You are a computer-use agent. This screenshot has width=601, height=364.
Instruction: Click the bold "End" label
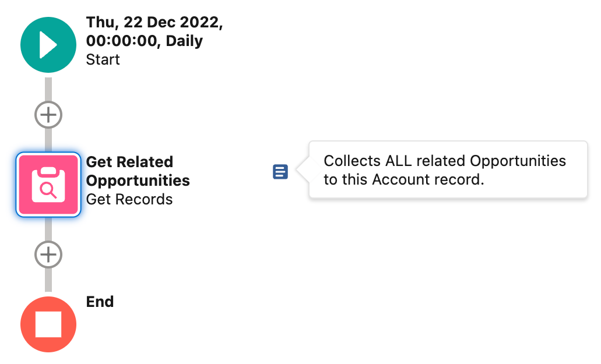tap(100, 302)
